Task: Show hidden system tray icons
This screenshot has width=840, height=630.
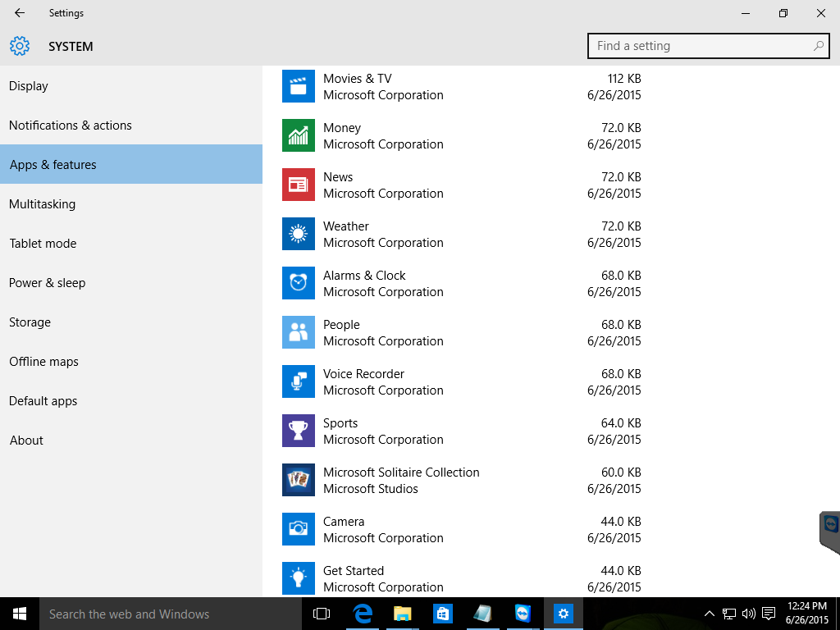Action: pos(710,614)
